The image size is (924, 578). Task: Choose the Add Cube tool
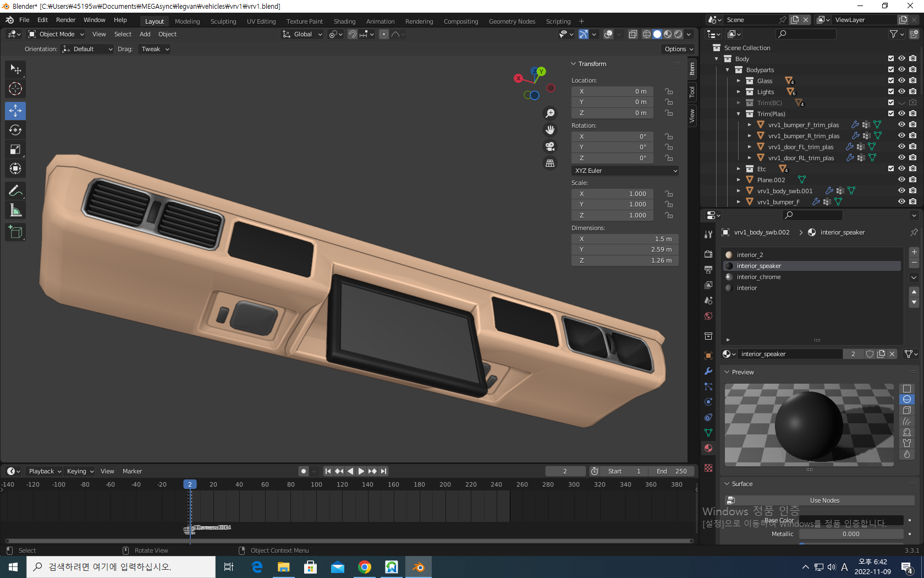[x=15, y=232]
